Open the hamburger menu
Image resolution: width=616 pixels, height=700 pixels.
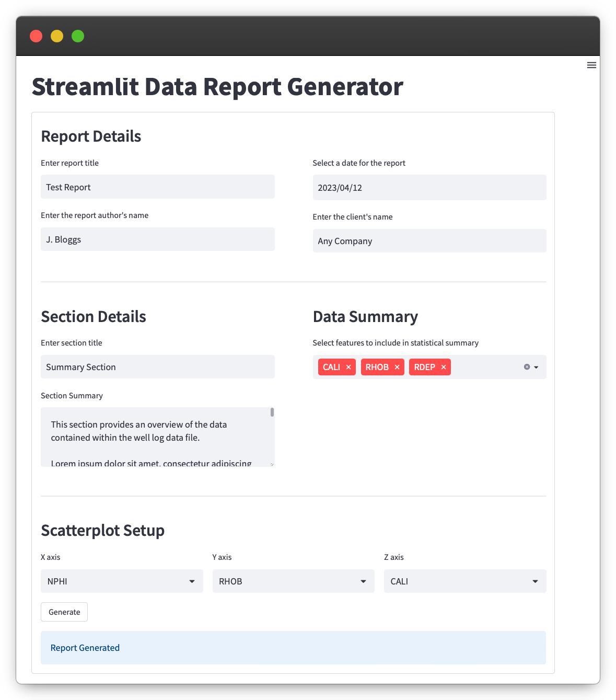[x=591, y=65]
